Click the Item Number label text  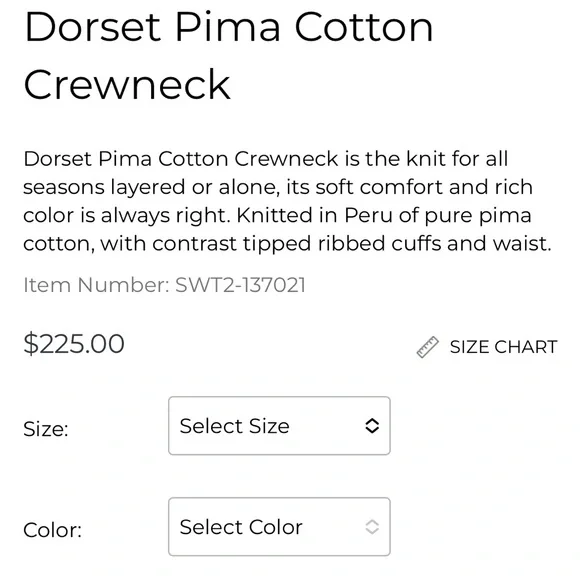pos(97,285)
